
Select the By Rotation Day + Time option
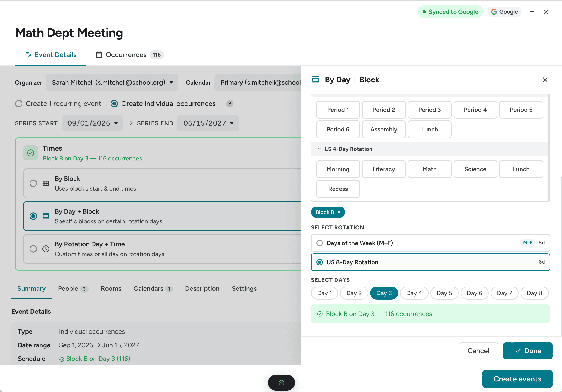pos(33,249)
